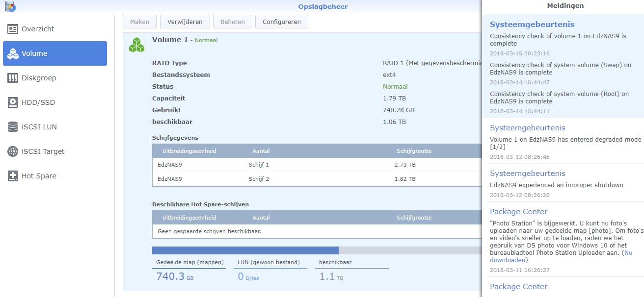Click the green Normaal Status value
644x297 pixels.
click(395, 87)
